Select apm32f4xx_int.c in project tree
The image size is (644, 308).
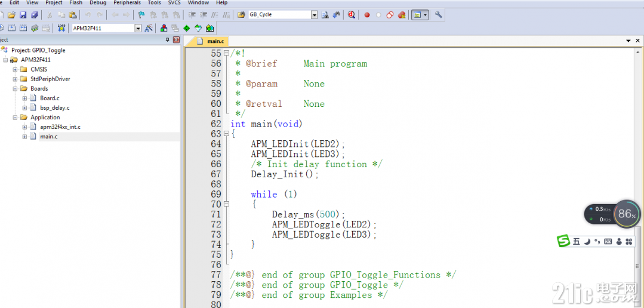pos(60,127)
